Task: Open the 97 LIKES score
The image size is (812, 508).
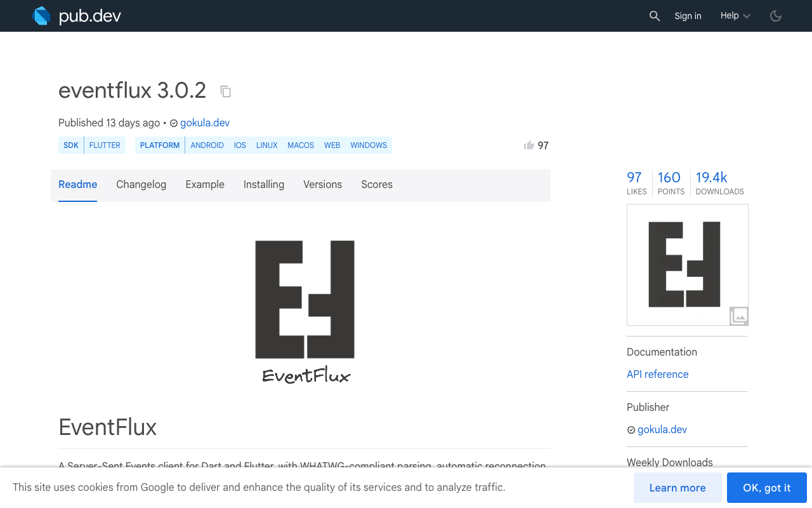Action: [x=636, y=183]
